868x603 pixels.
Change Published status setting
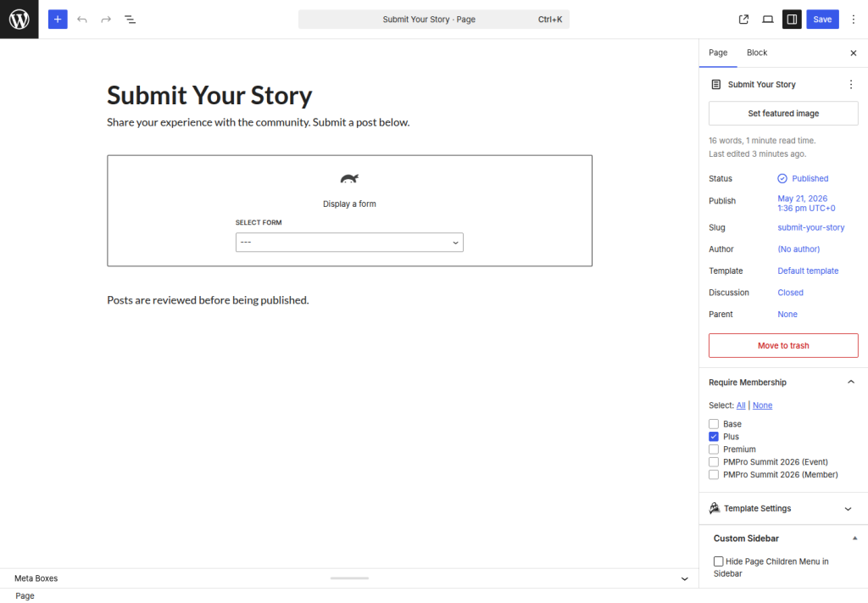(x=803, y=178)
